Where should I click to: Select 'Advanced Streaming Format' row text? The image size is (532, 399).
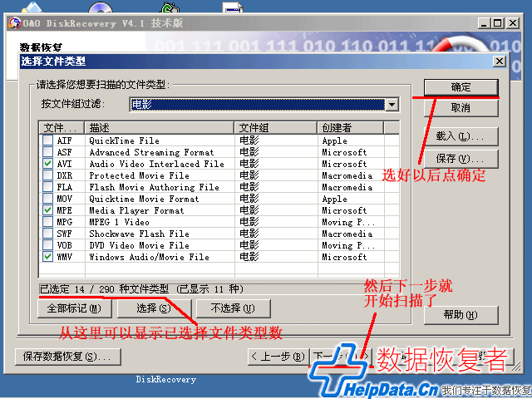pyautogui.click(x=151, y=152)
